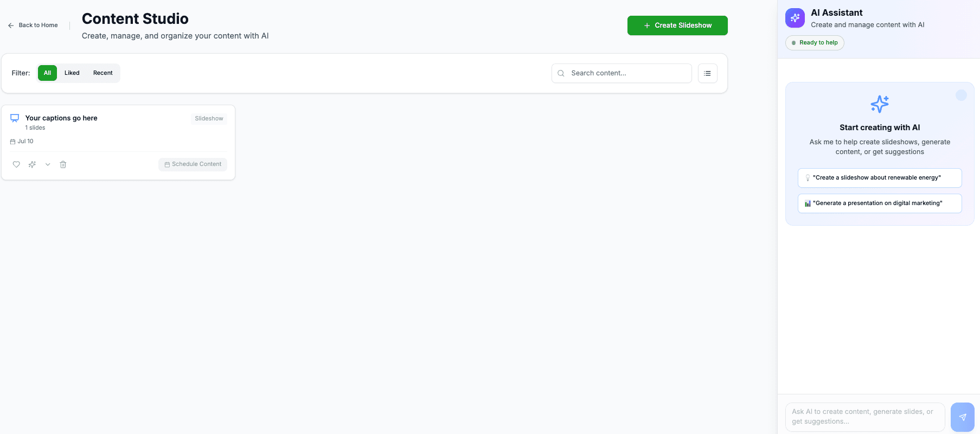
Task: Click the Back to Home link
Action: [x=33, y=25]
